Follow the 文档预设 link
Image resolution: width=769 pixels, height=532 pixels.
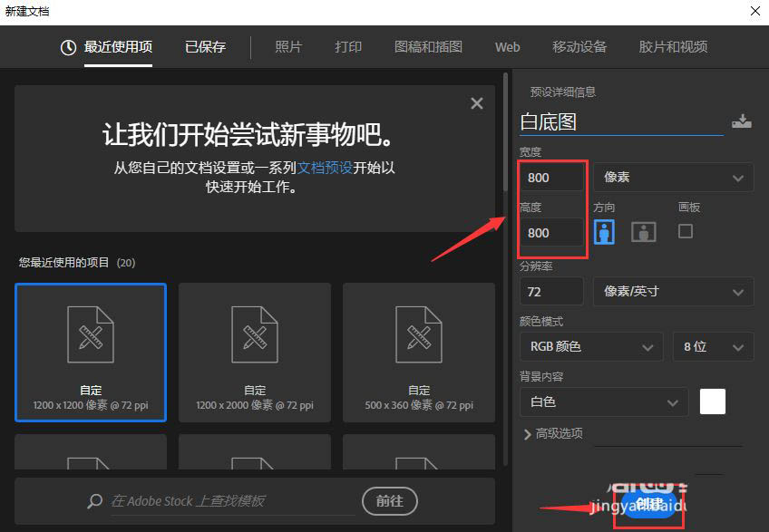[325, 168]
